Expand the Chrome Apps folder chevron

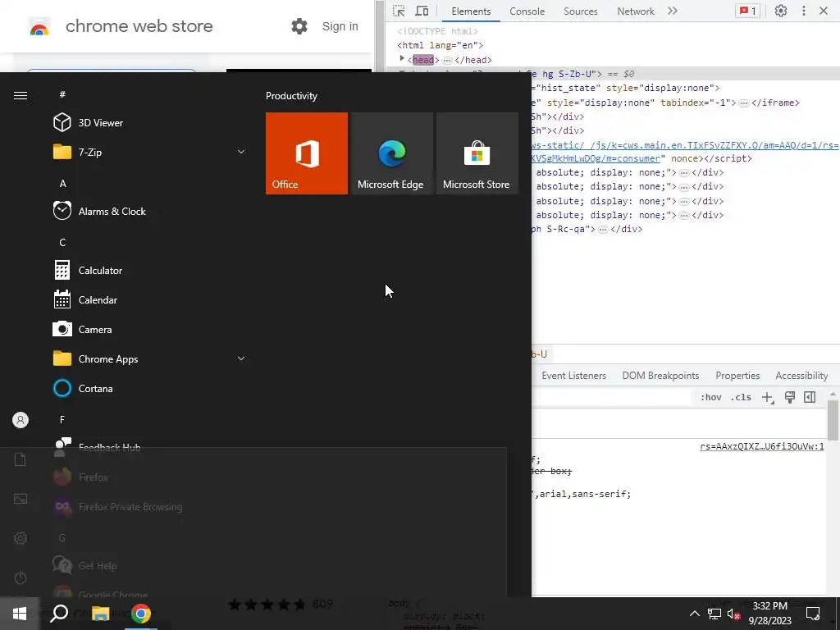pyautogui.click(x=241, y=358)
